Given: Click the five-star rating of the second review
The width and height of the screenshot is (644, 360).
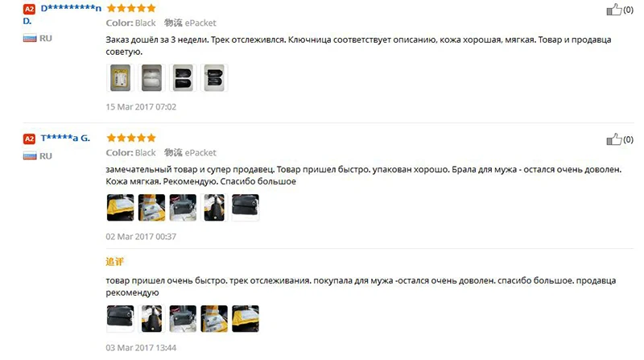Looking at the screenshot, I should (x=131, y=138).
